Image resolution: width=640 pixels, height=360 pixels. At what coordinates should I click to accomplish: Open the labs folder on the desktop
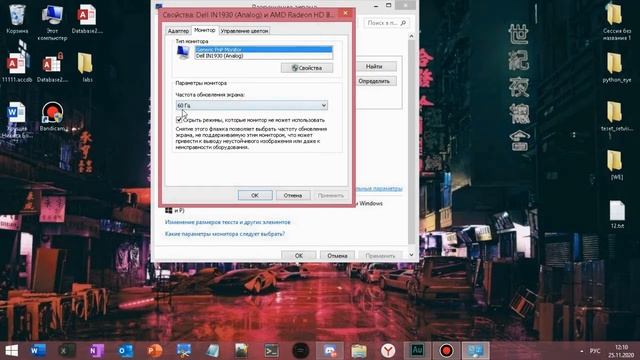86,67
